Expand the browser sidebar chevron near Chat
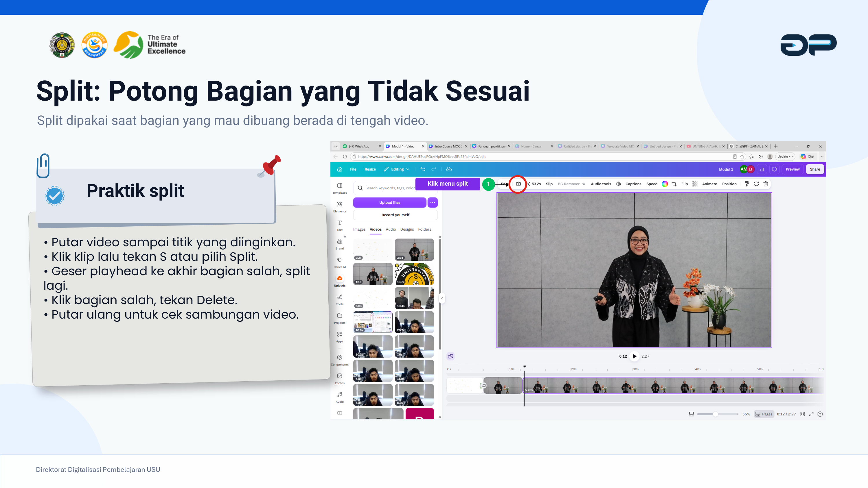This screenshot has height=488, width=868. tap(822, 157)
